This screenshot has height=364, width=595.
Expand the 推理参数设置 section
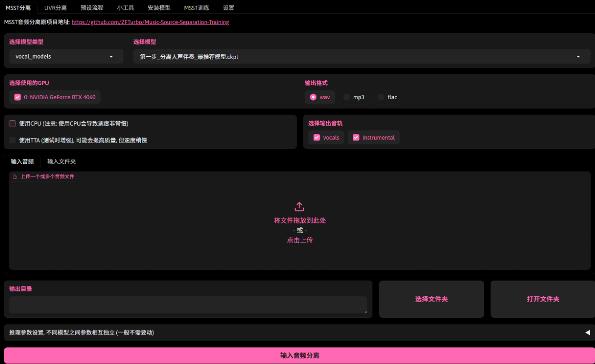pyautogui.click(x=299, y=333)
